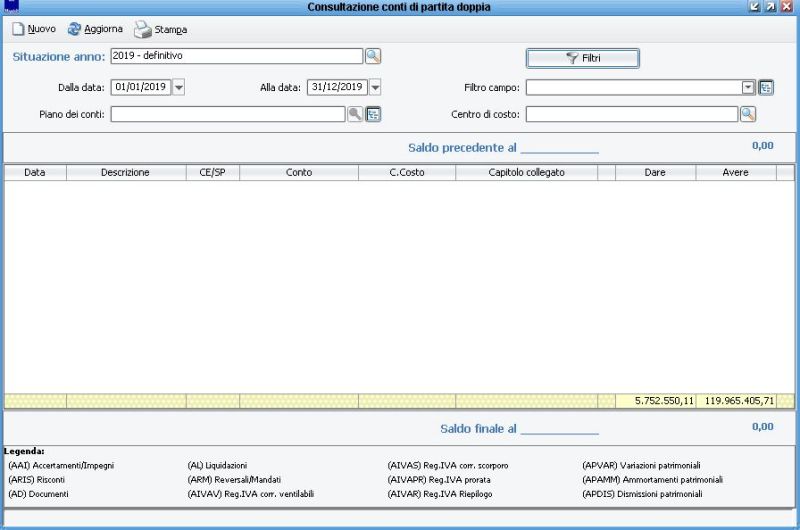
Task: Click the Descrizione column header
Action: [125, 172]
